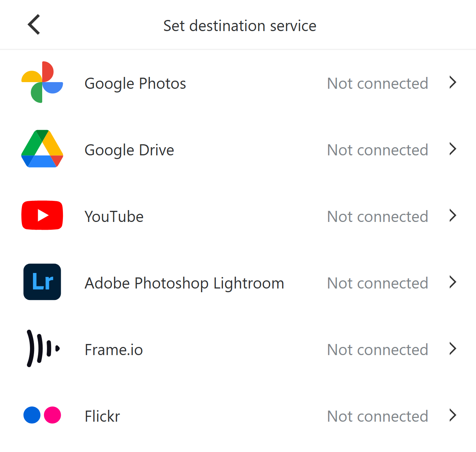476x452 pixels.
Task: Open the Frame.io chevron arrow
Action: point(453,348)
